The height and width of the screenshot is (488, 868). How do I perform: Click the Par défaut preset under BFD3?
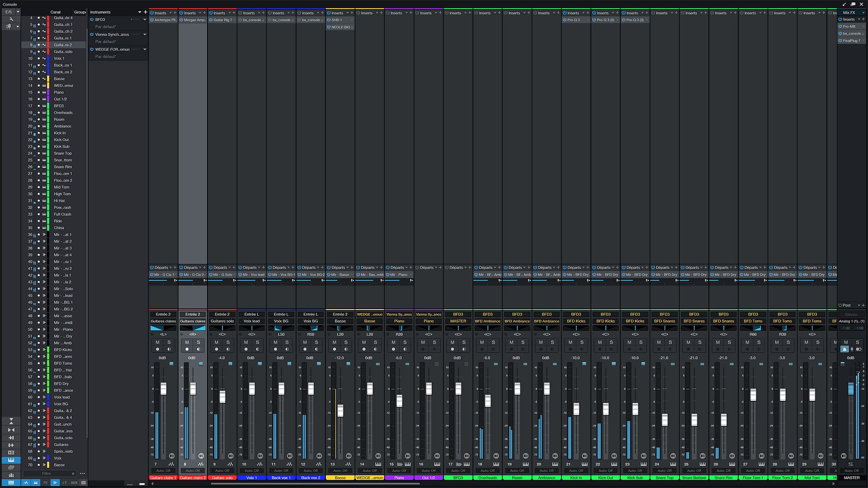click(x=105, y=26)
